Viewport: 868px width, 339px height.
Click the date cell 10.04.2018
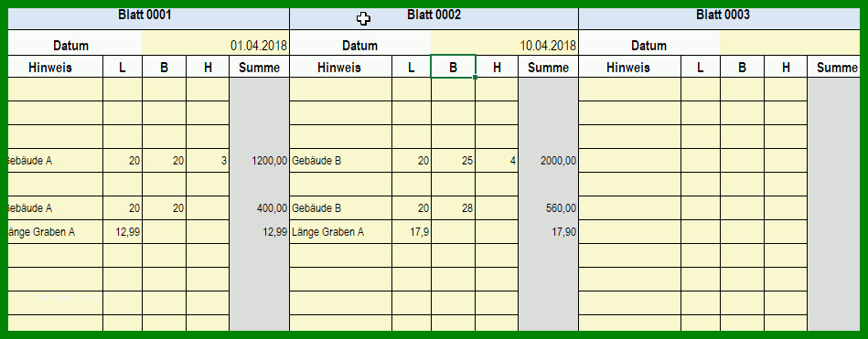(504, 45)
